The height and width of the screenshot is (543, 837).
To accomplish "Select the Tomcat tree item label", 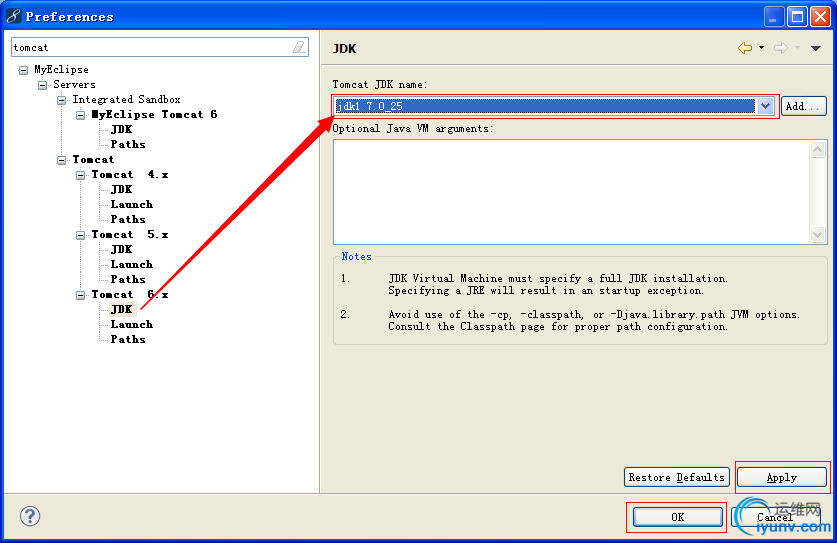I will click(x=93, y=159).
